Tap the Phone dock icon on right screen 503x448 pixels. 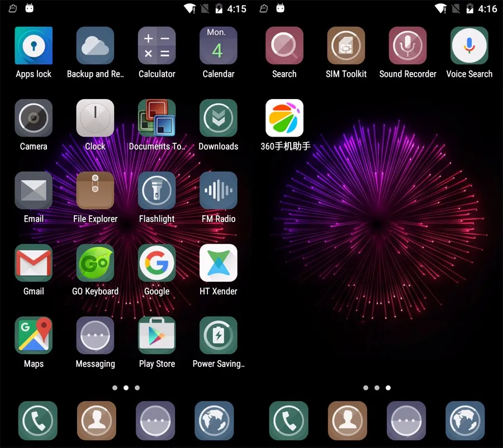tap(289, 421)
